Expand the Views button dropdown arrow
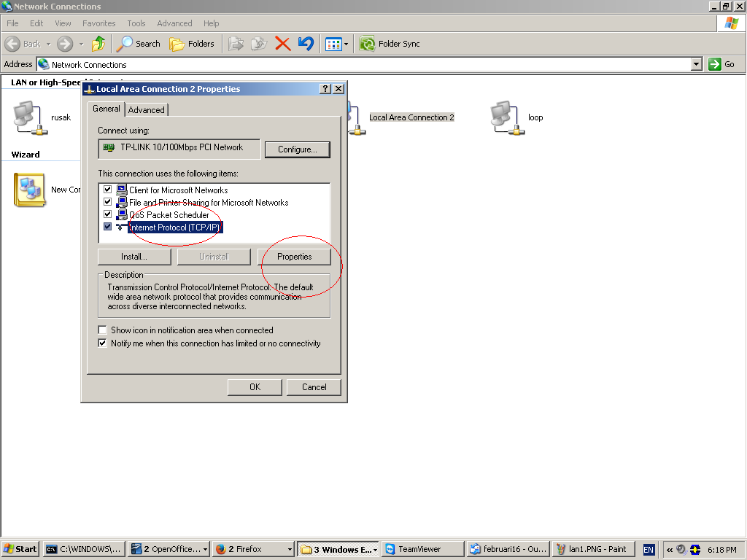747x560 pixels. click(346, 44)
